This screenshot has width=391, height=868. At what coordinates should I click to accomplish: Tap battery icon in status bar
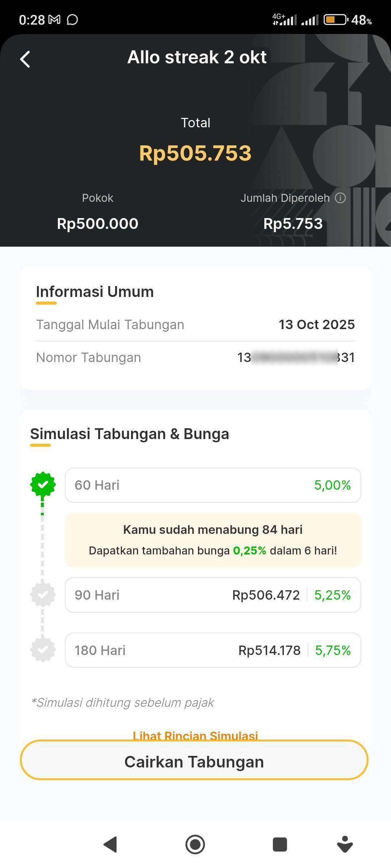tap(335, 20)
